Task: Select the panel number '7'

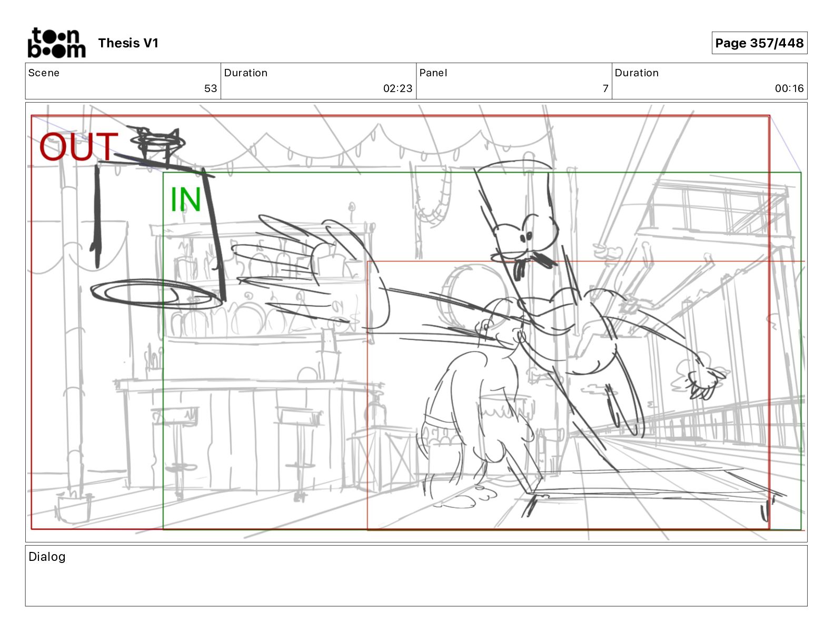Action: click(605, 88)
